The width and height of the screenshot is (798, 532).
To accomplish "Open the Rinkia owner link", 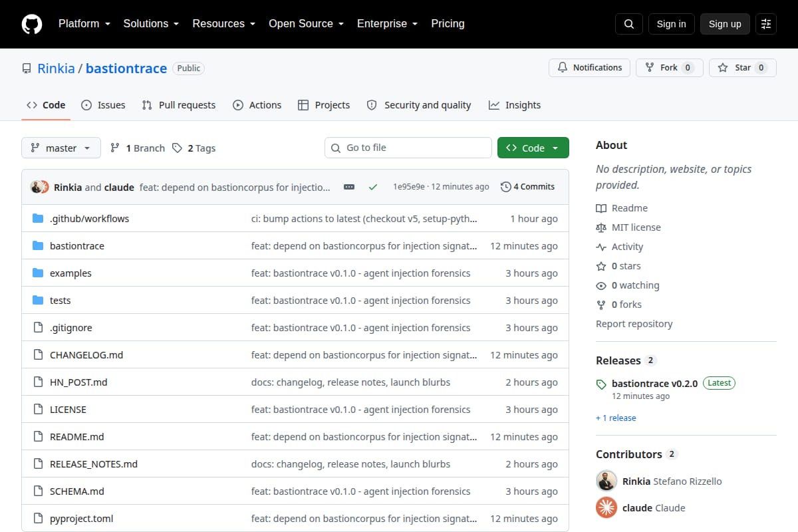I will pos(56,68).
